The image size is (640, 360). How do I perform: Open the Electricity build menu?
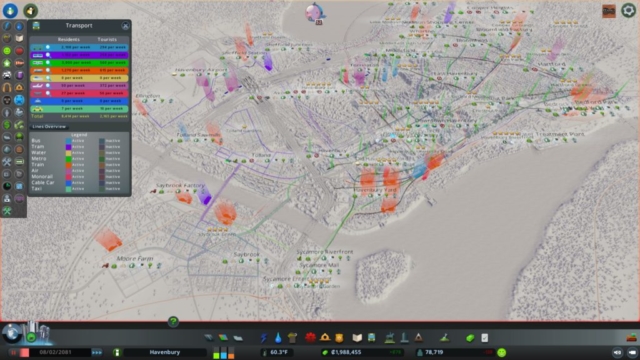[264, 338]
